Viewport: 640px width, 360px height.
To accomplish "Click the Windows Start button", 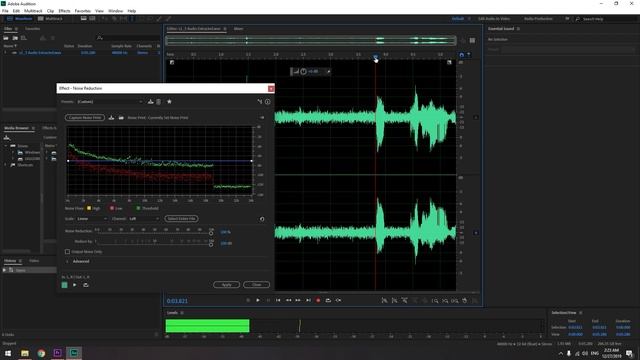I will pos(8,353).
